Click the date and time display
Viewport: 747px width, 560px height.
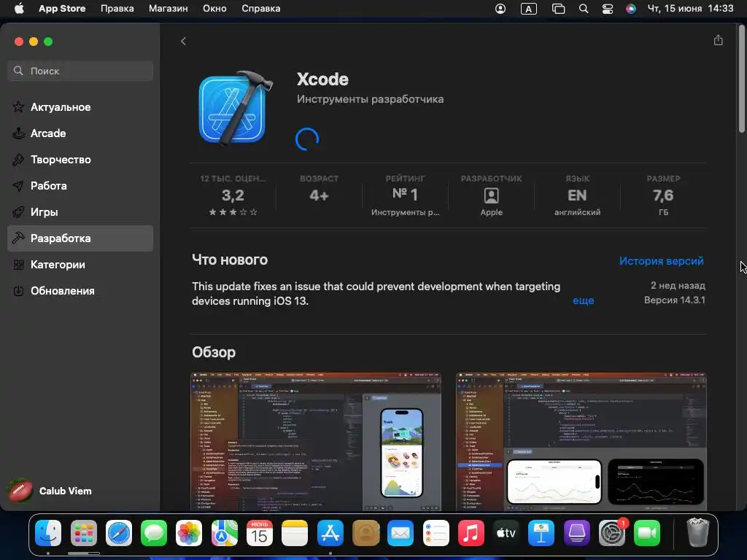[x=690, y=9]
